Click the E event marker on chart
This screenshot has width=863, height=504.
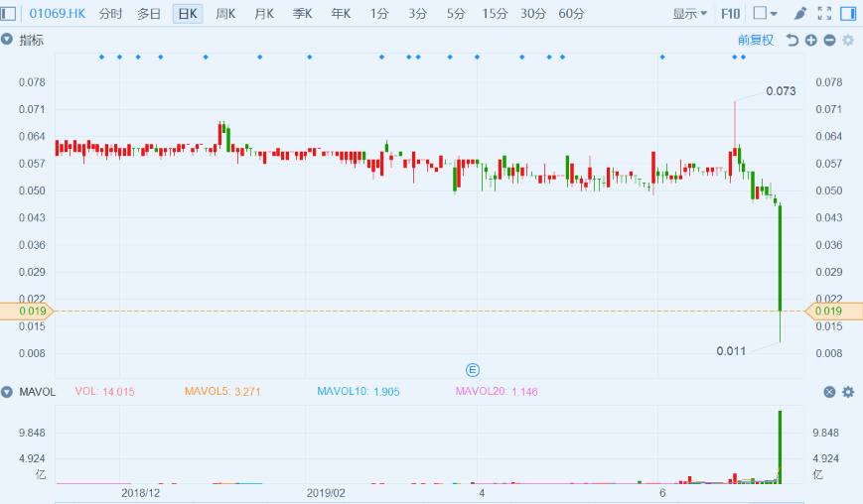tap(473, 370)
